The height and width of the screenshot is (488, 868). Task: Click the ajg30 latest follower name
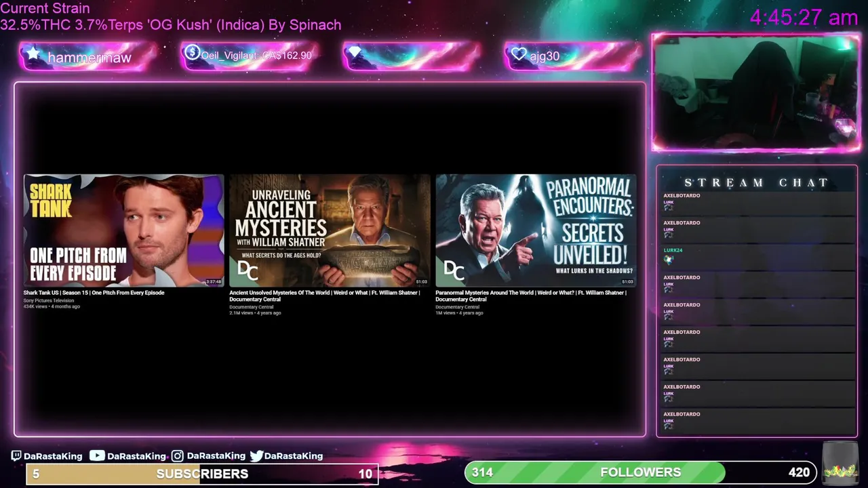(545, 56)
